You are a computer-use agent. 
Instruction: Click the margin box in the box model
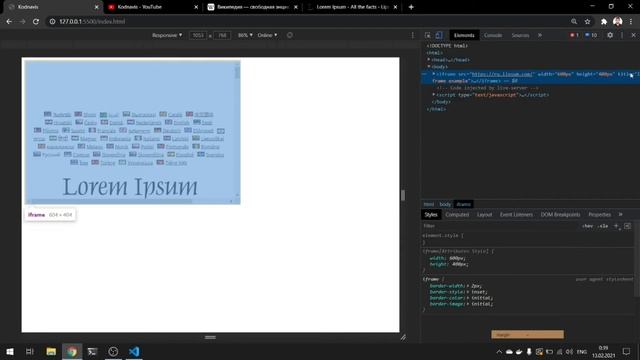527,334
